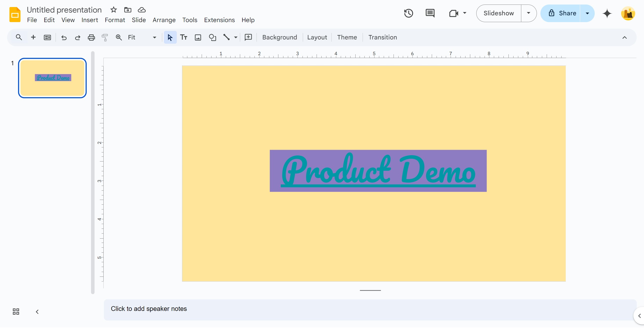Click the purple Product Demo text box
This screenshot has width=644, height=328.
click(x=378, y=171)
